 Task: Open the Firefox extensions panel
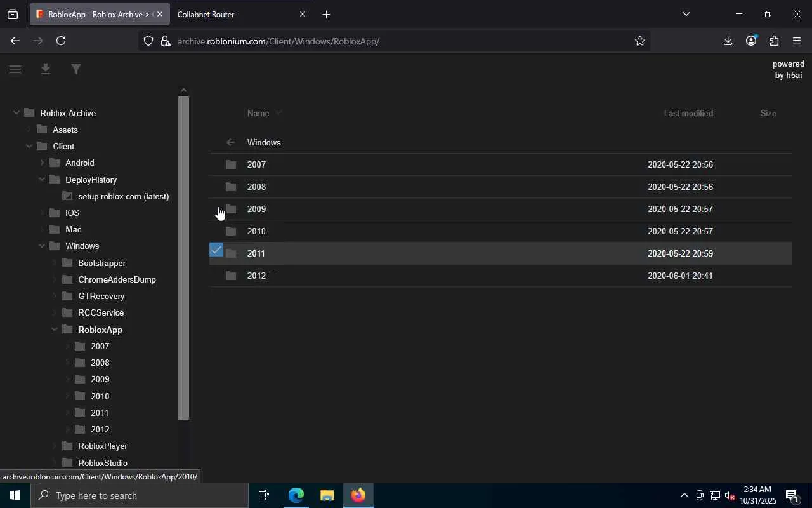click(x=774, y=41)
